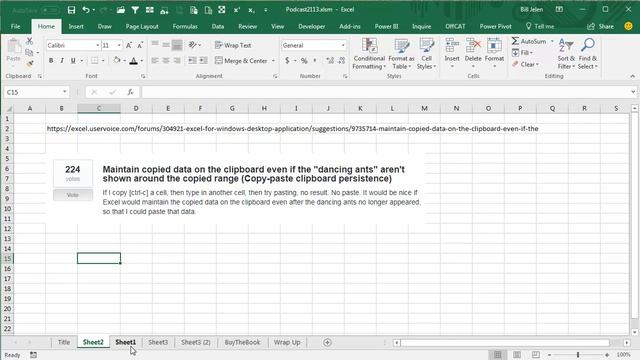Decrease the cell indent

(192, 61)
